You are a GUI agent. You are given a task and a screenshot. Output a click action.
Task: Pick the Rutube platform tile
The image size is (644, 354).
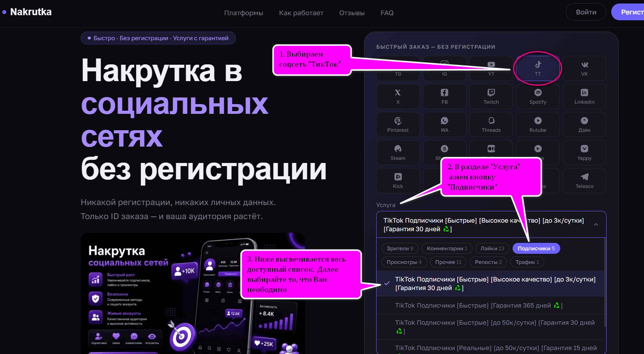tap(538, 124)
